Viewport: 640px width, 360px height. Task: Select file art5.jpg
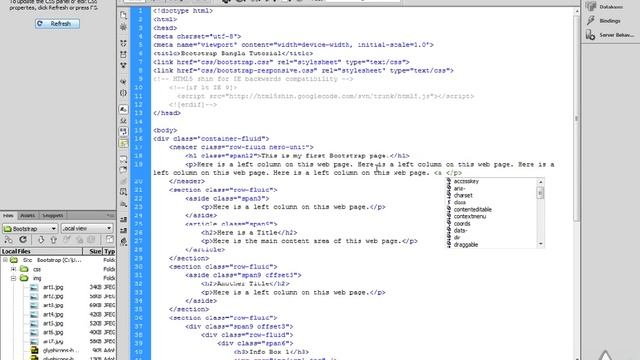tap(53, 323)
